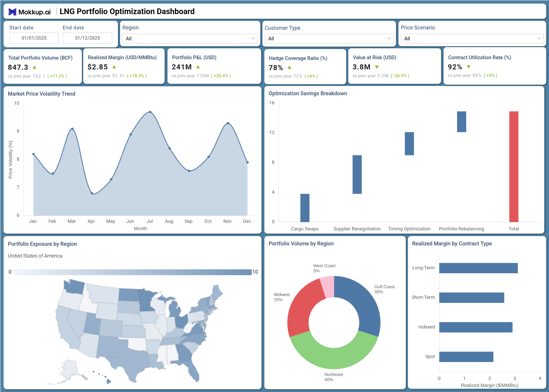549x392 pixels.
Task: Select the 78% hedge coverage value
Action: click(x=276, y=68)
